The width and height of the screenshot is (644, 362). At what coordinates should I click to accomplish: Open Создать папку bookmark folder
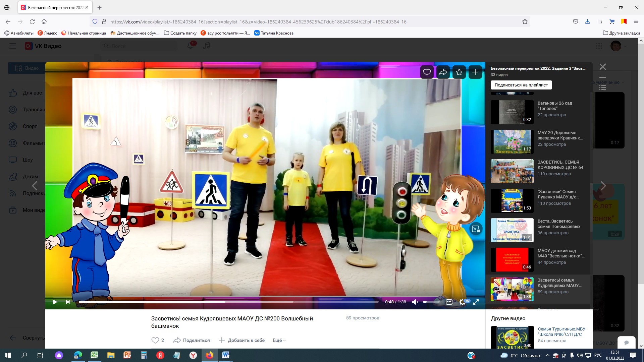point(180,33)
